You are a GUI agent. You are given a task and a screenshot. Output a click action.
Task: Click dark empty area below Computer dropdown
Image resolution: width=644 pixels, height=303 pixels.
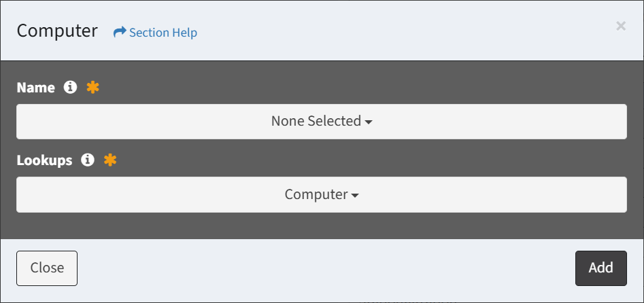coord(321,226)
